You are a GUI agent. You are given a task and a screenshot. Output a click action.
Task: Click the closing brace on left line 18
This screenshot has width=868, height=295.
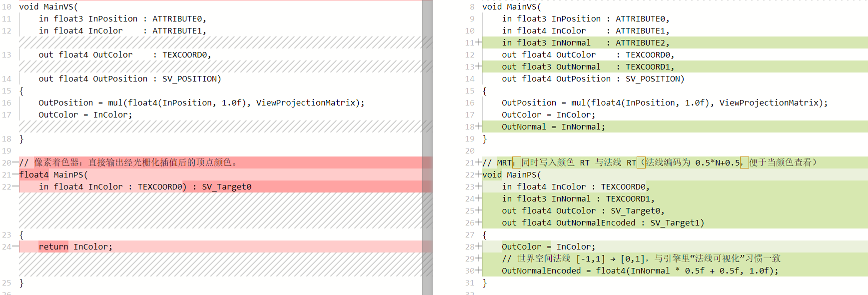pyautogui.click(x=21, y=138)
